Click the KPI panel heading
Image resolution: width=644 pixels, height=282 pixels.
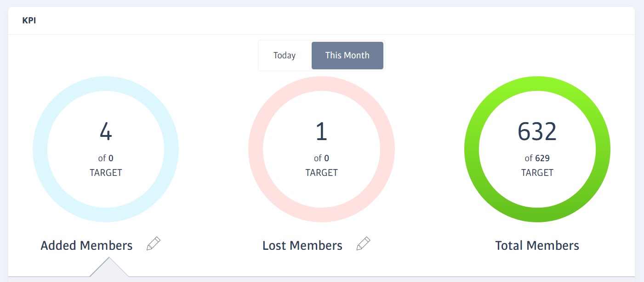(x=29, y=21)
